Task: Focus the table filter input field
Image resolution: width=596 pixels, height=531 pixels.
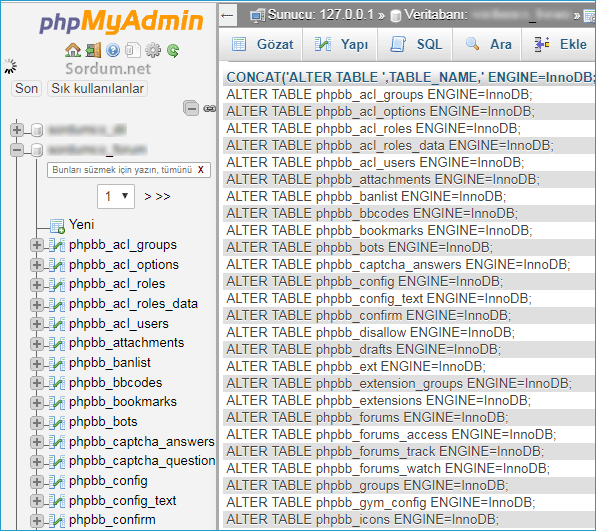Action: click(x=128, y=170)
